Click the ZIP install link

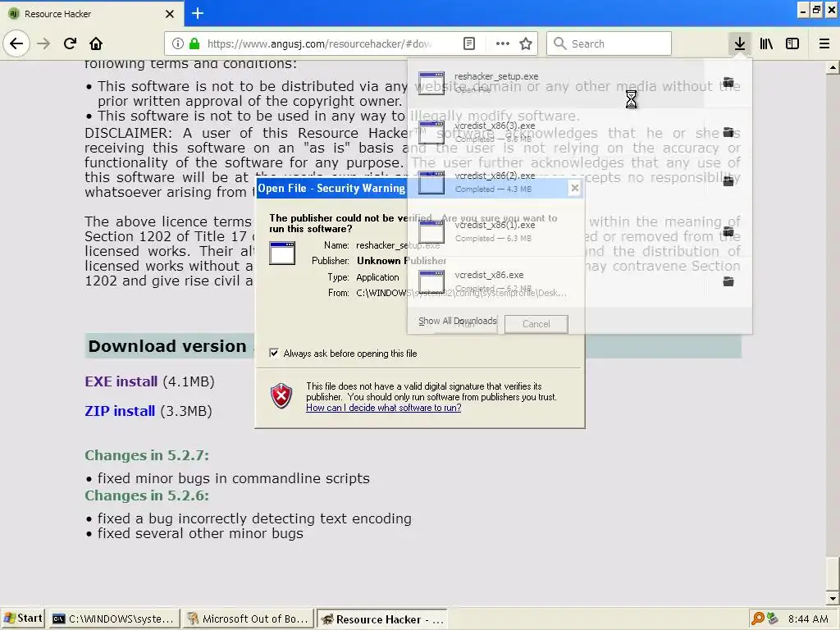[120, 411]
